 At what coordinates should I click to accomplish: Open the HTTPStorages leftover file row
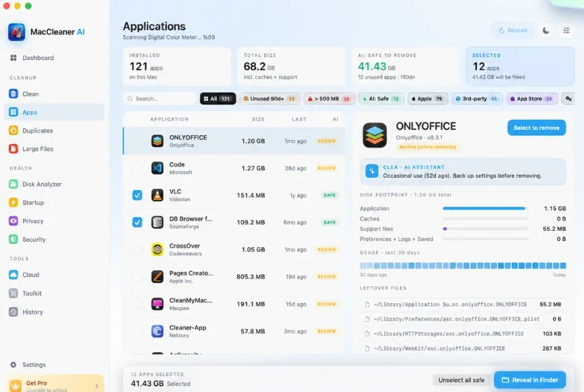(x=463, y=333)
